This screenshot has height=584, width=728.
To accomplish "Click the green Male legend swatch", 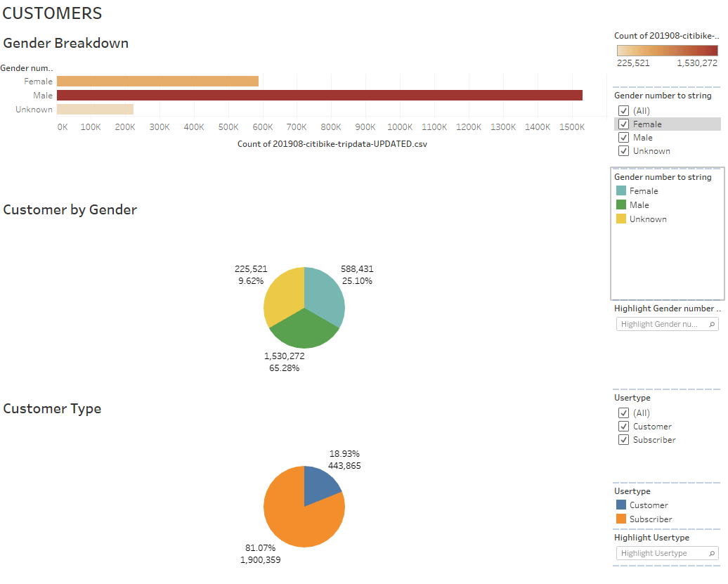I will [623, 205].
